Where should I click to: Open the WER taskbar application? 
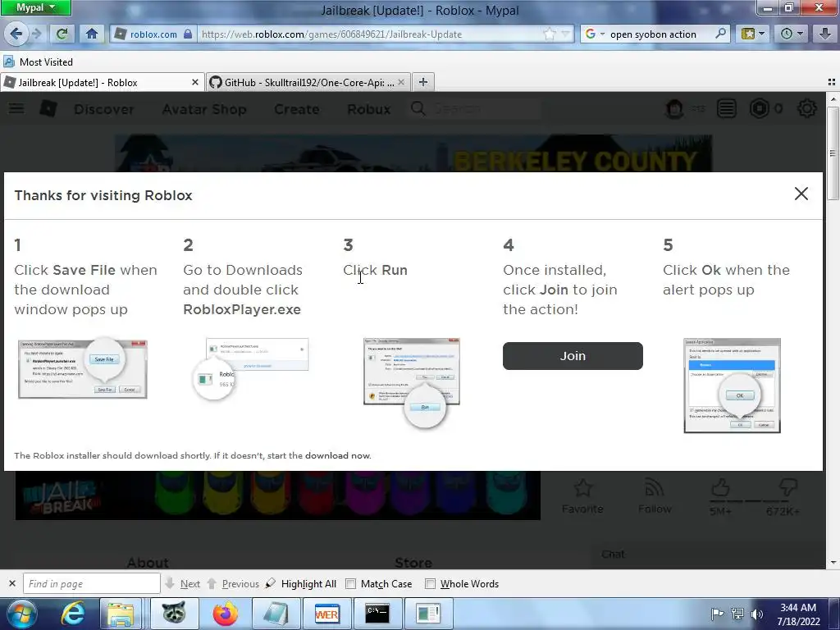tap(326, 614)
